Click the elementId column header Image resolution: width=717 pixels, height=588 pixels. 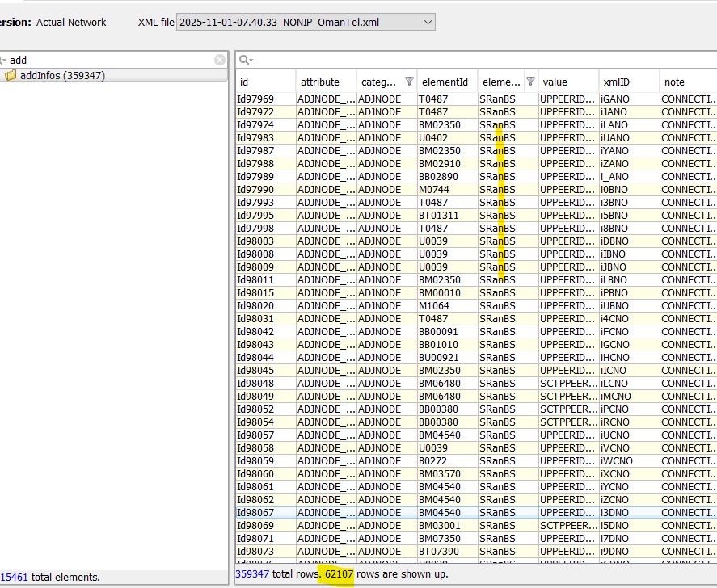(x=445, y=82)
